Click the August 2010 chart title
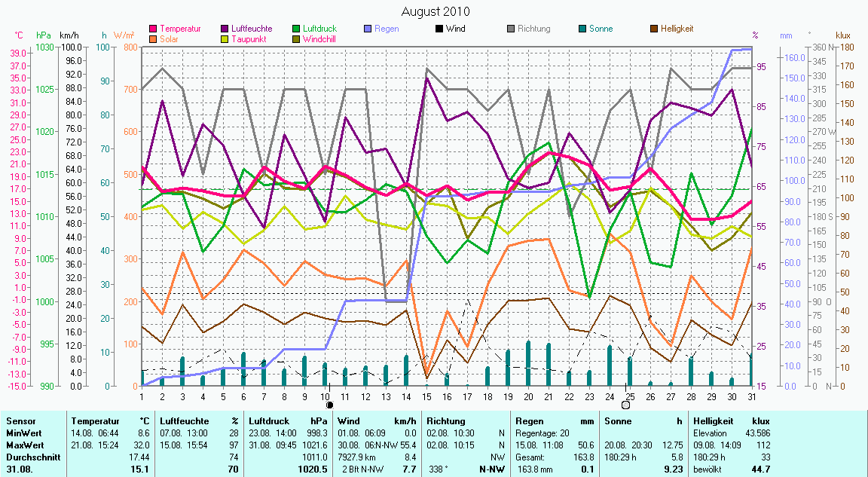This screenshot has width=868, height=477. tap(435, 11)
